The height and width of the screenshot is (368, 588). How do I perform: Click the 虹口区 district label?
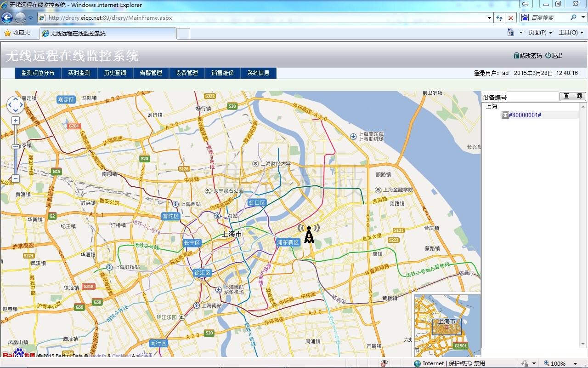tap(257, 203)
